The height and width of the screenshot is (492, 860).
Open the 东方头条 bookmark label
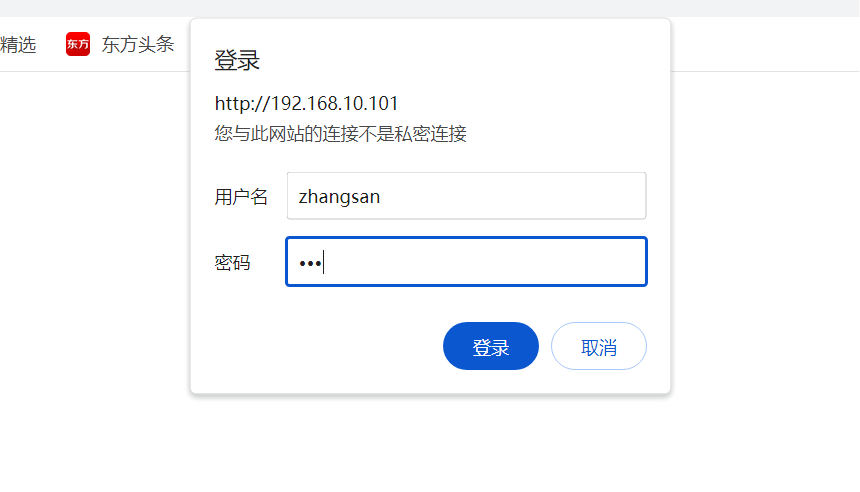138,44
